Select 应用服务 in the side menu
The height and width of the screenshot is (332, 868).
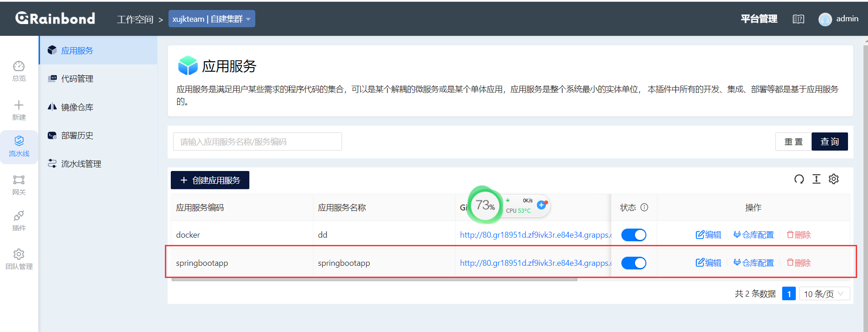pyautogui.click(x=98, y=50)
